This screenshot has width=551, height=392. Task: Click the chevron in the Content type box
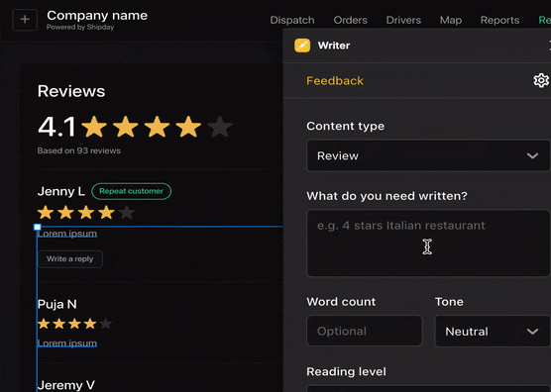click(x=532, y=155)
